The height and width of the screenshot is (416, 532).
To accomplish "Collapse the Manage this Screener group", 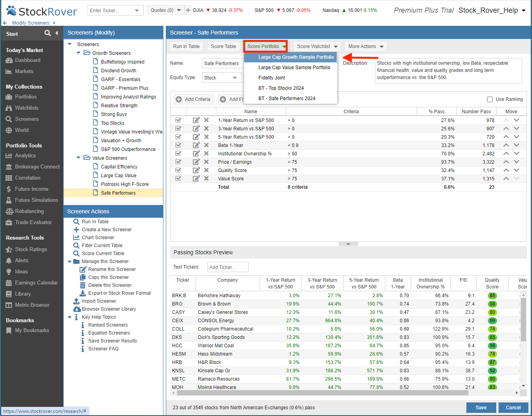I will click(70, 261).
